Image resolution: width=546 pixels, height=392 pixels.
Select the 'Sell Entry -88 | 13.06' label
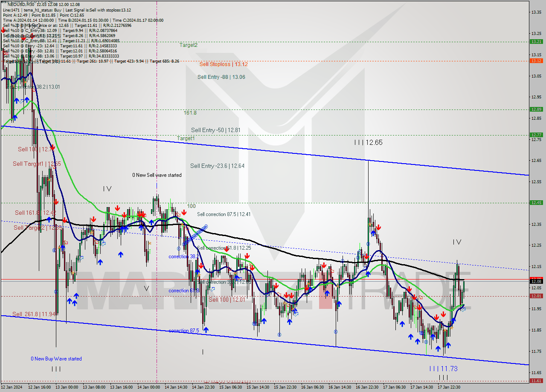point(221,77)
